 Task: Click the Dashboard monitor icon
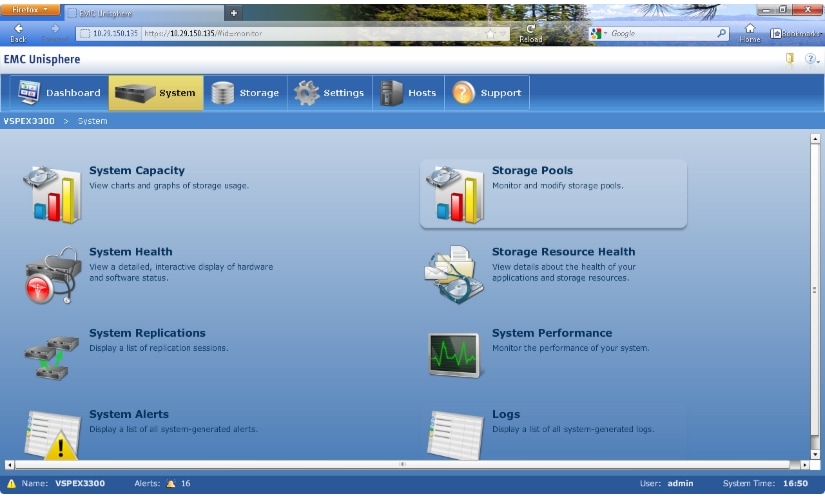point(28,93)
